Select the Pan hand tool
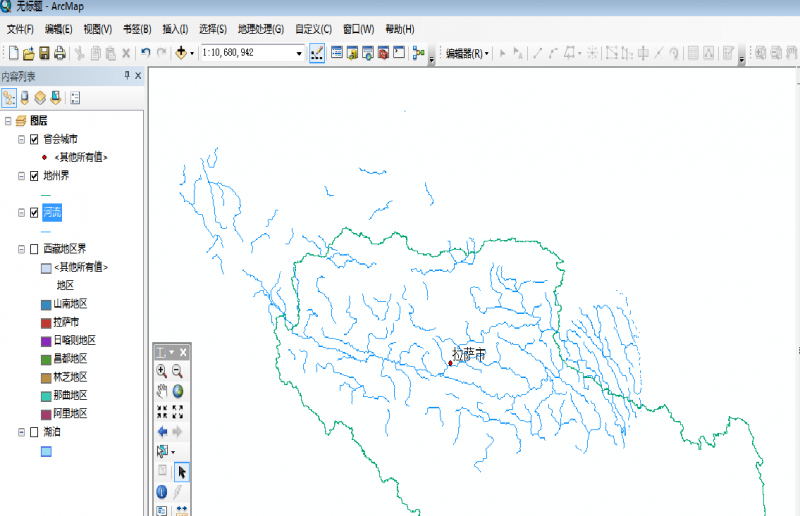Viewport: 800px width, 516px height. coord(162,391)
